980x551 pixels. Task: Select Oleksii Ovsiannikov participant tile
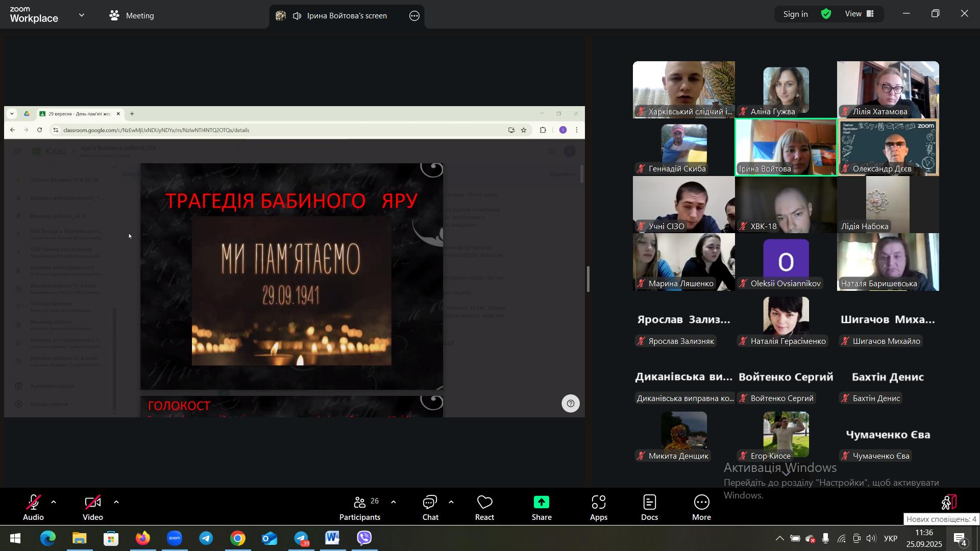(x=786, y=262)
